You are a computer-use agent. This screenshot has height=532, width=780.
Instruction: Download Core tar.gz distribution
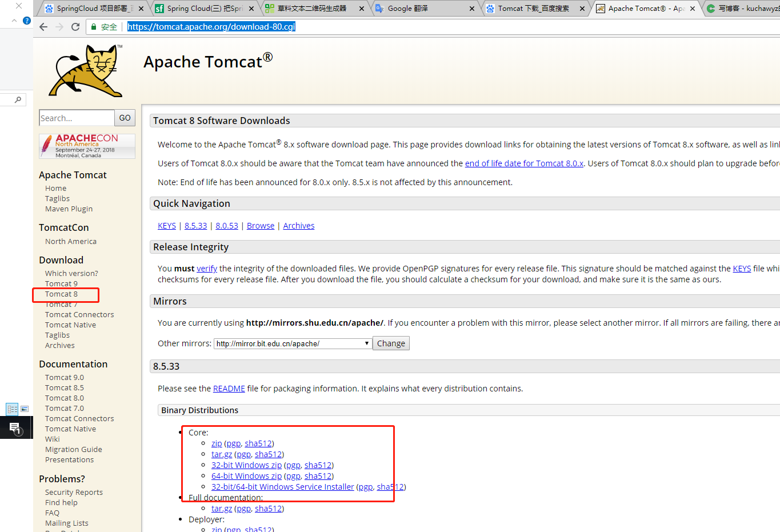(222, 454)
